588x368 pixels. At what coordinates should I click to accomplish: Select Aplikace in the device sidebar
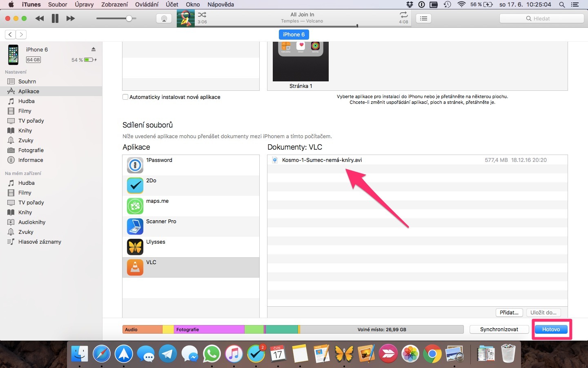(x=28, y=91)
